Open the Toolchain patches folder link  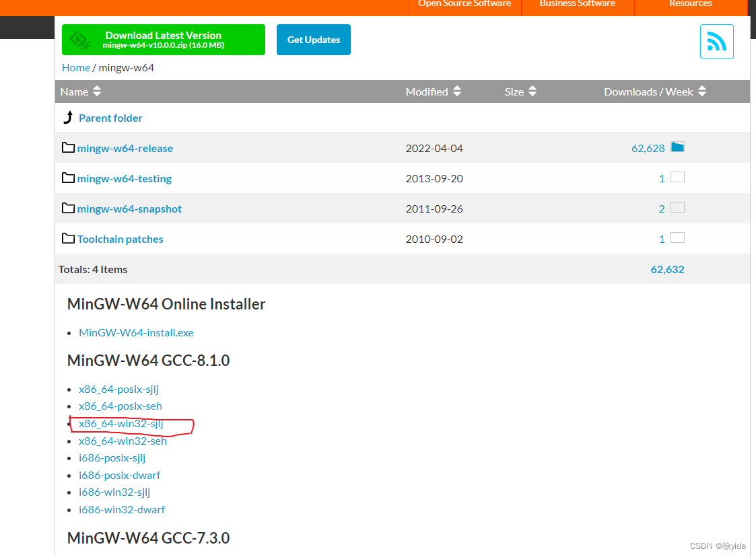[x=120, y=239]
